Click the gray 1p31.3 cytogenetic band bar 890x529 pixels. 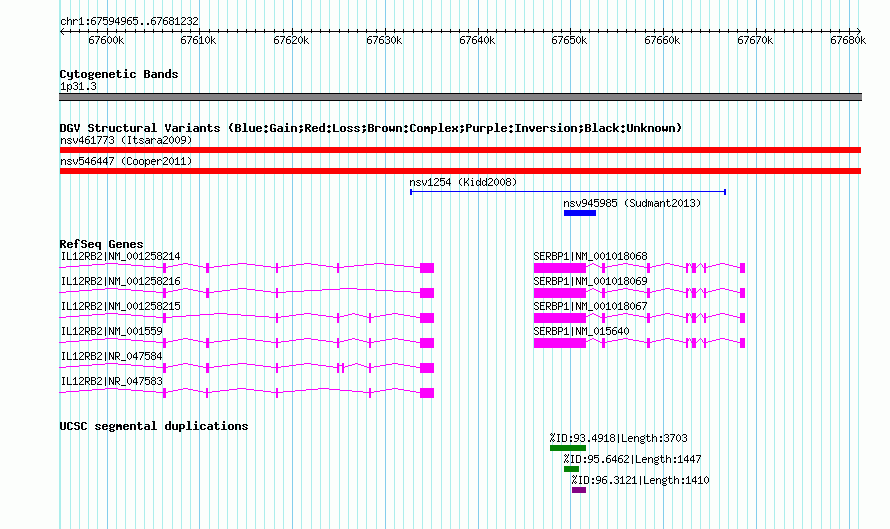pyautogui.click(x=460, y=97)
